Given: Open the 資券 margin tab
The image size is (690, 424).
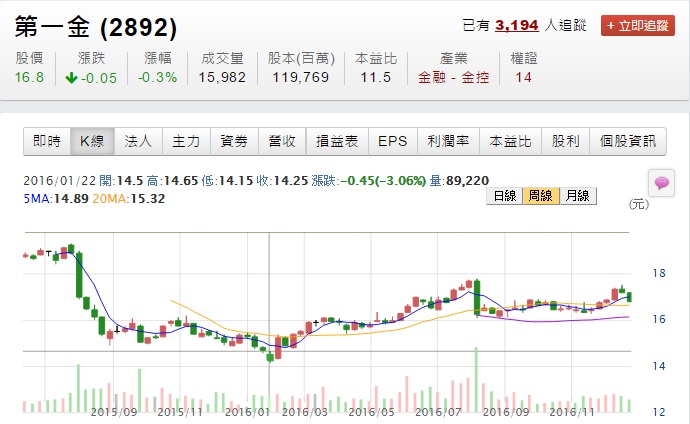Looking at the screenshot, I should [233, 142].
